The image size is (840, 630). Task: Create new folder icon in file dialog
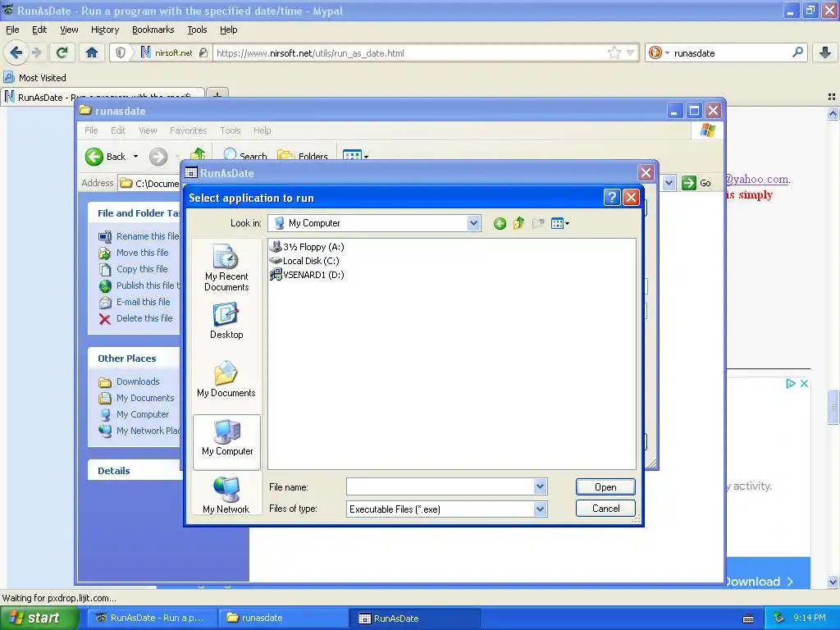538,223
